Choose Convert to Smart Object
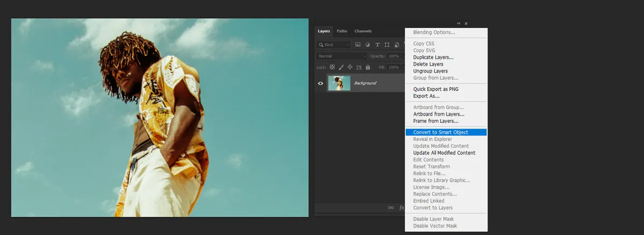This screenshot has width=644, height=235. (x=446, y=132)
